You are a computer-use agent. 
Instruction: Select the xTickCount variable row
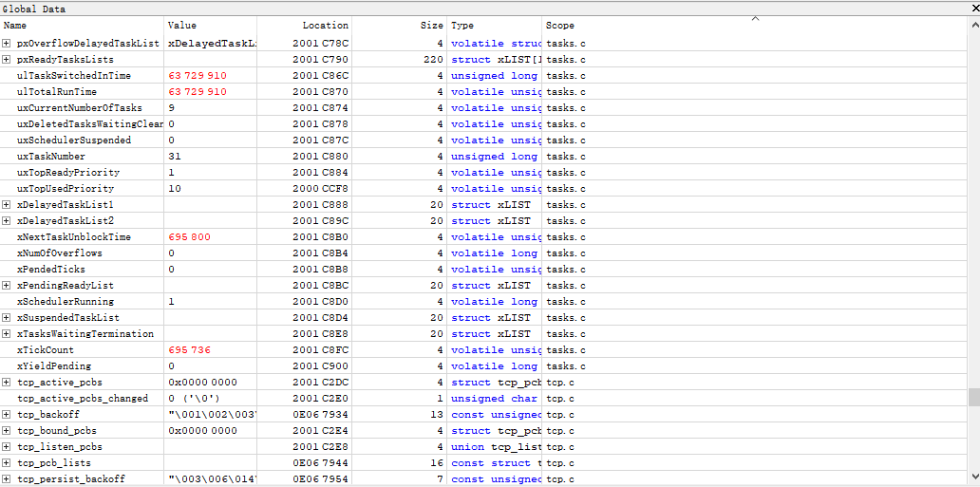pos(46,350)
